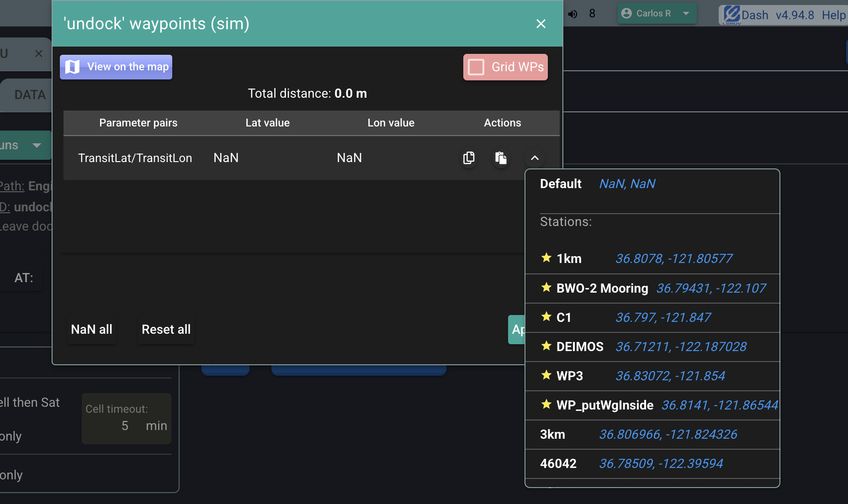
Task: Click the Path link in background panel
Action: pyautogui.click(x=12, y=186)
